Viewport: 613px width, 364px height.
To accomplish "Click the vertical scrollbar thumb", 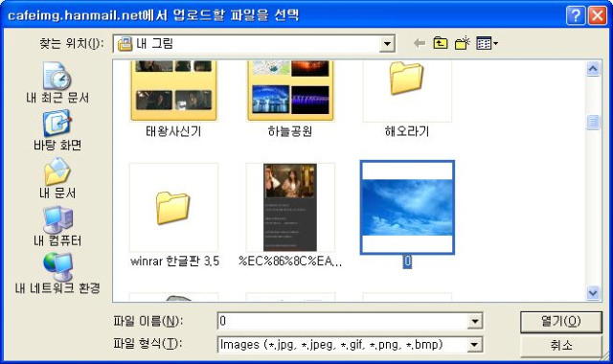I will [593, 123].
